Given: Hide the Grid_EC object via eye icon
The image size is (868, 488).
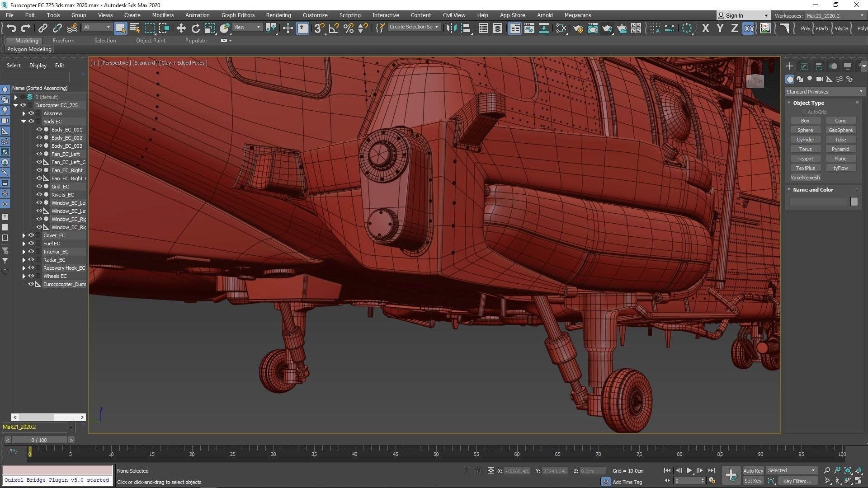Looking at the screenshot, I should click(x=39, y=186).
